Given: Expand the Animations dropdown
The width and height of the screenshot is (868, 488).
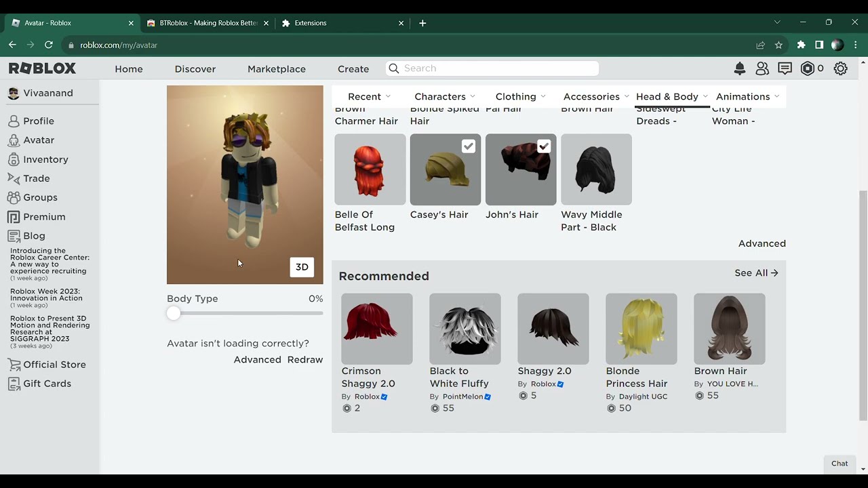Looking at the screenshot, I should (x=748, y=96).
